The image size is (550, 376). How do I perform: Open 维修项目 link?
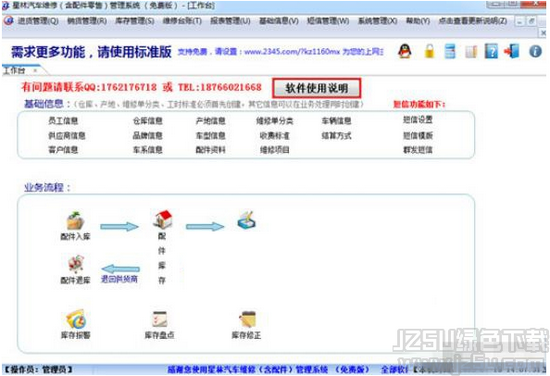(275, 150)
